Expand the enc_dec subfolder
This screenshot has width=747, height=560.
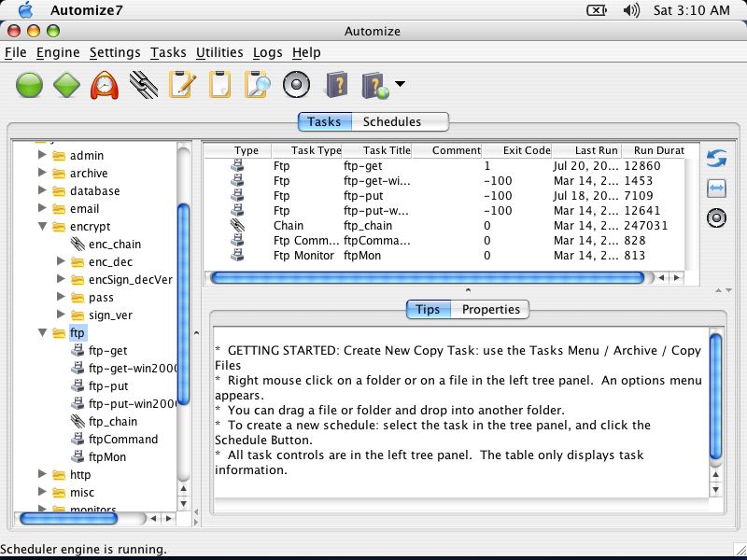(61, 261)
